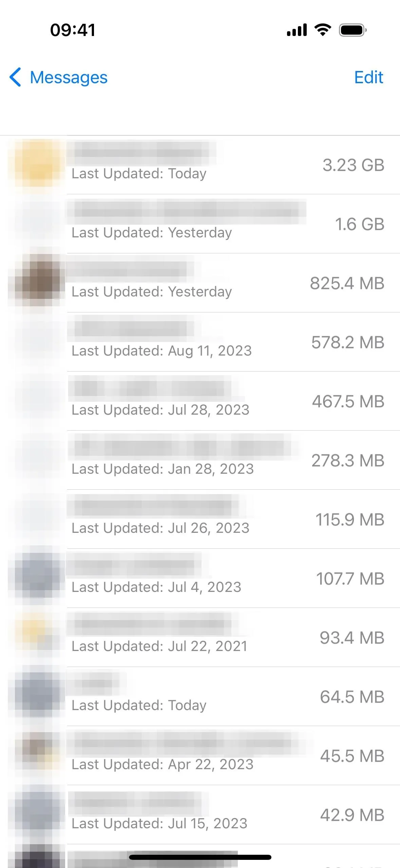Select the 93.4 MB conversation
The height and width of the screenshot is (868, 400).
(x=200, y=638)
